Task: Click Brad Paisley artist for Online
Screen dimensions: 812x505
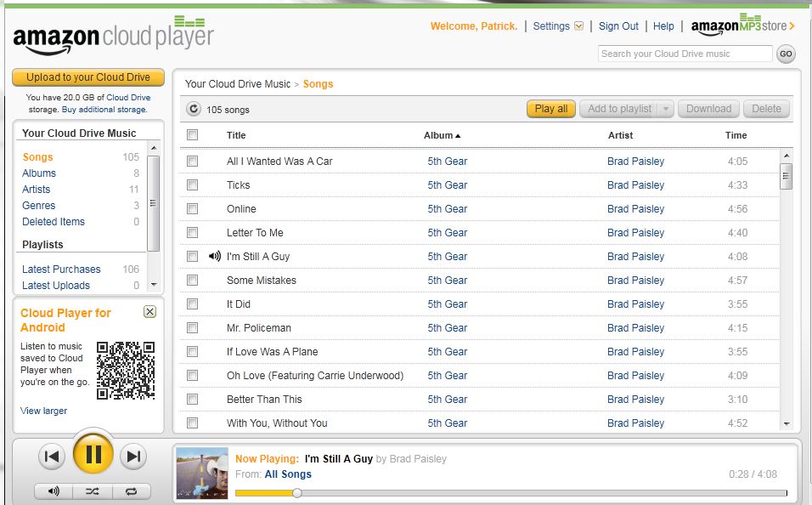Action: 636,209
